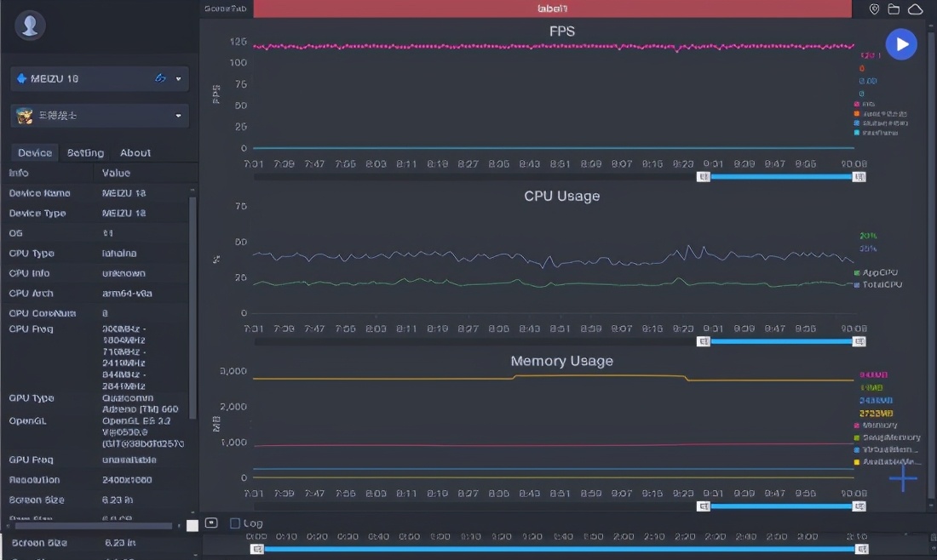Open the game application dropdown arrow
The height and width of the screenshot is (560, 937).
pos(178,116)
